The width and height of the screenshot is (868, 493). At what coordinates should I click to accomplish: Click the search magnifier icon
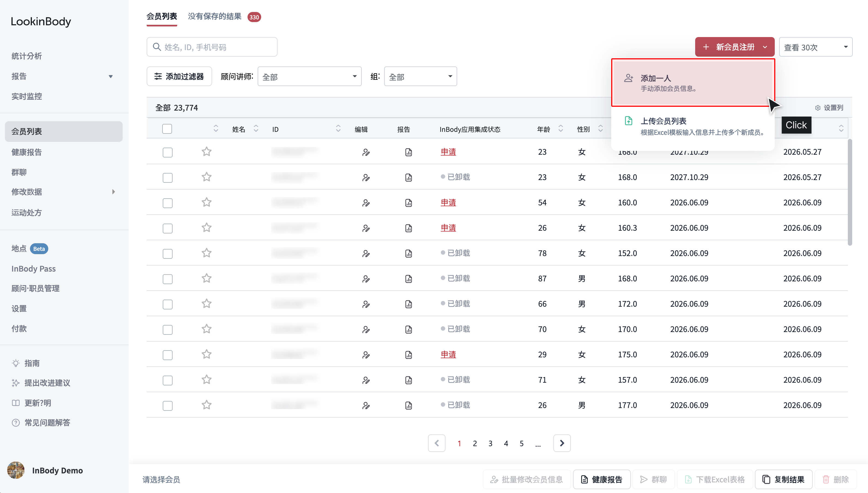pos(156,47)
